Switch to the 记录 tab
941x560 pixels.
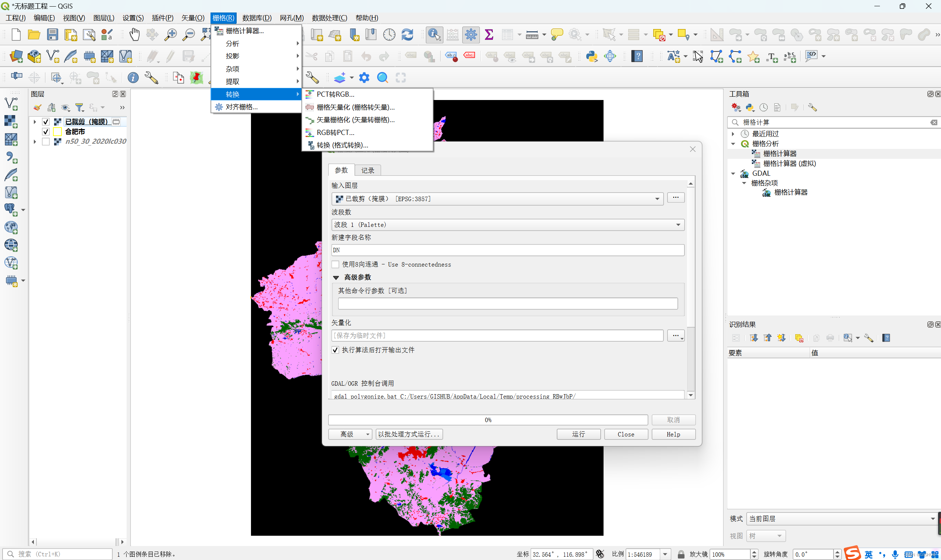point(367,170)
